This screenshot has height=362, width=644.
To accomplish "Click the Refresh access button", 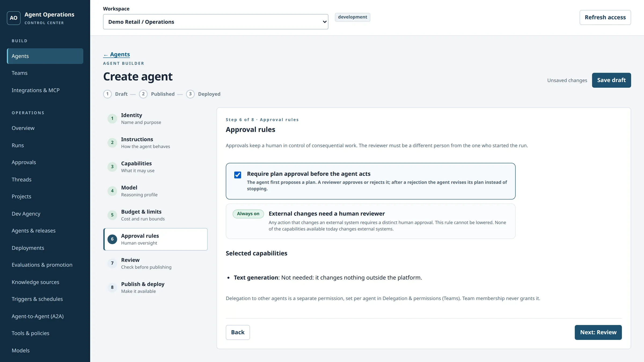I will [x=605, y=17].
